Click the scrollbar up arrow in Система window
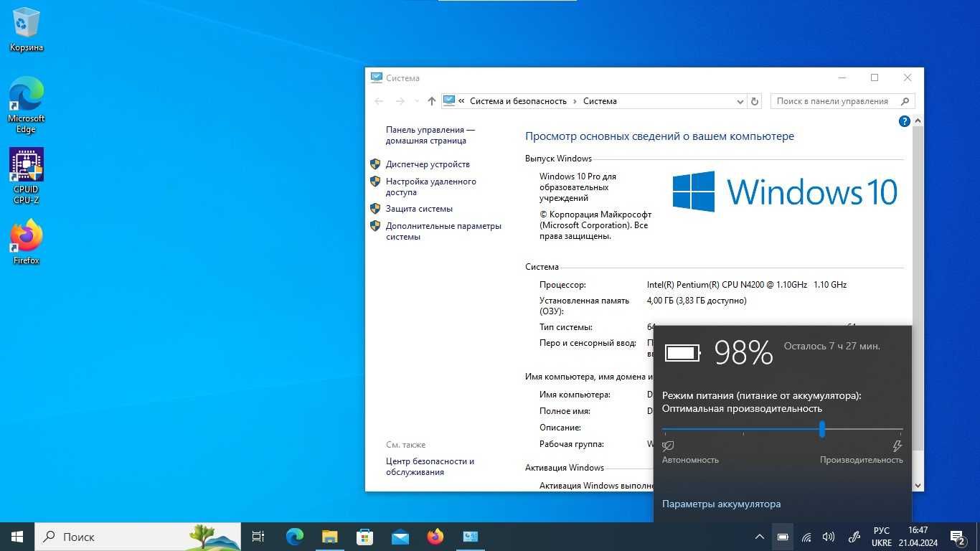Viewport: 980px width, 551px height. pyautogui.click(x=918, y=122)
